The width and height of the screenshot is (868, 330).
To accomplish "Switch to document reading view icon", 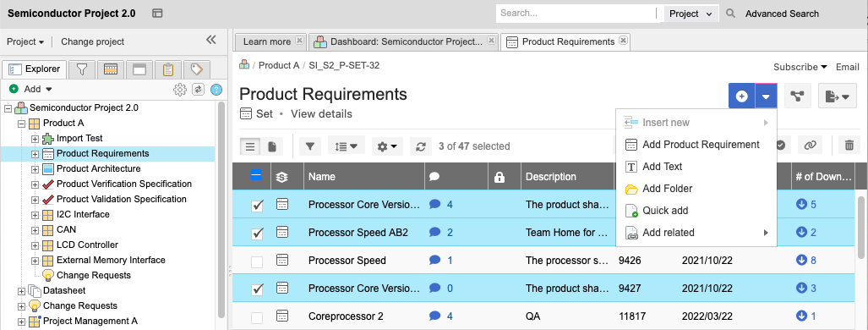I will click(x=272, y=146).
